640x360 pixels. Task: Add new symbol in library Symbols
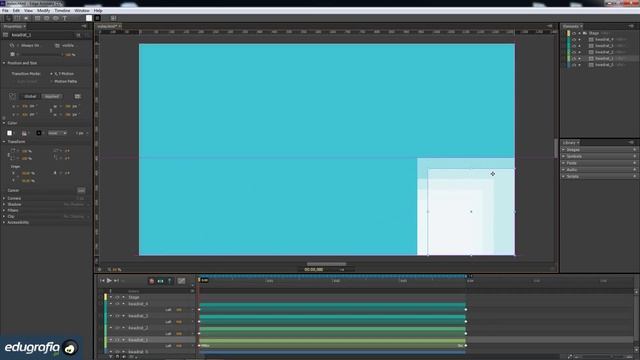(x=635, y=156)
